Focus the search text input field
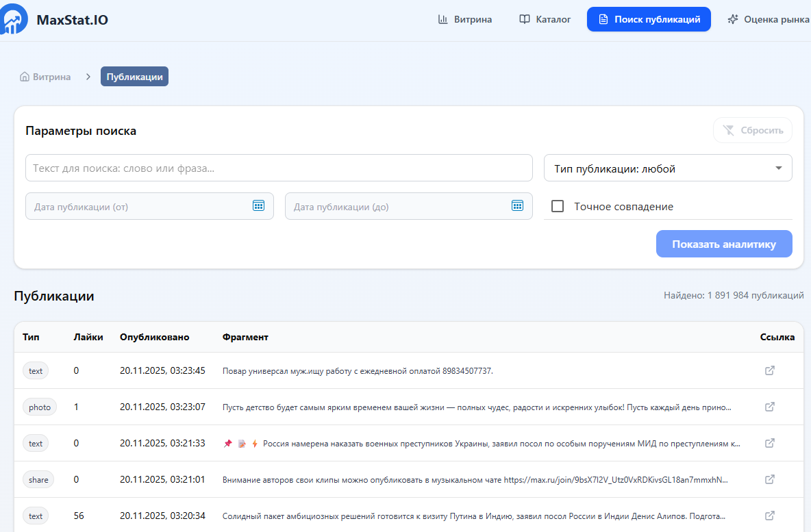The image size is (811, 532). point(279,168)
